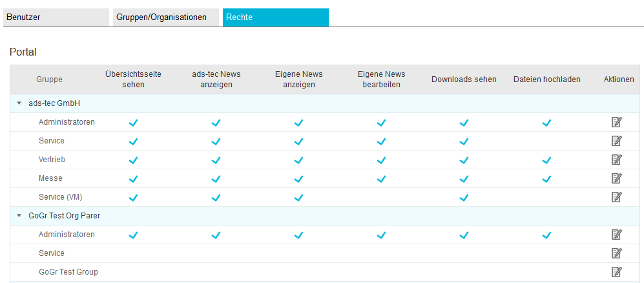Open edit icon for GoGr Service row
Image resolution: width=644 pixels, height=283 pixels.
pos(616,253)
